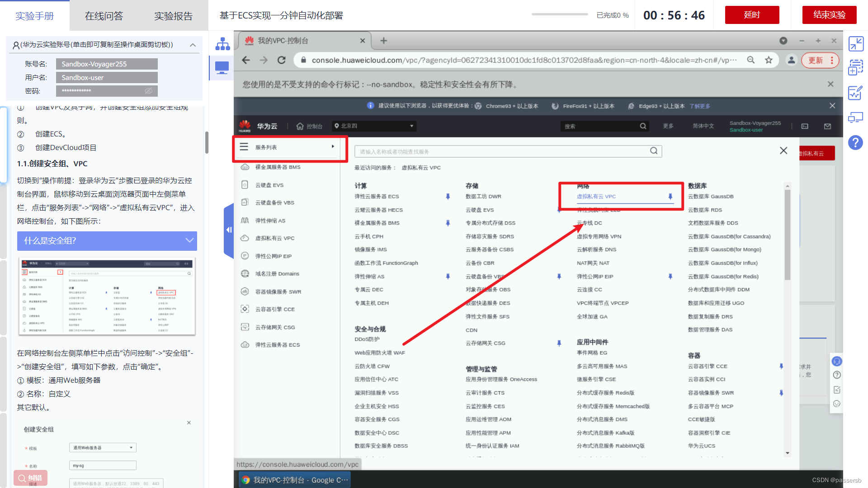The image size is (868, 488).
Task: Collapse the 华为云实验账号 section
Action: [193, 45]
